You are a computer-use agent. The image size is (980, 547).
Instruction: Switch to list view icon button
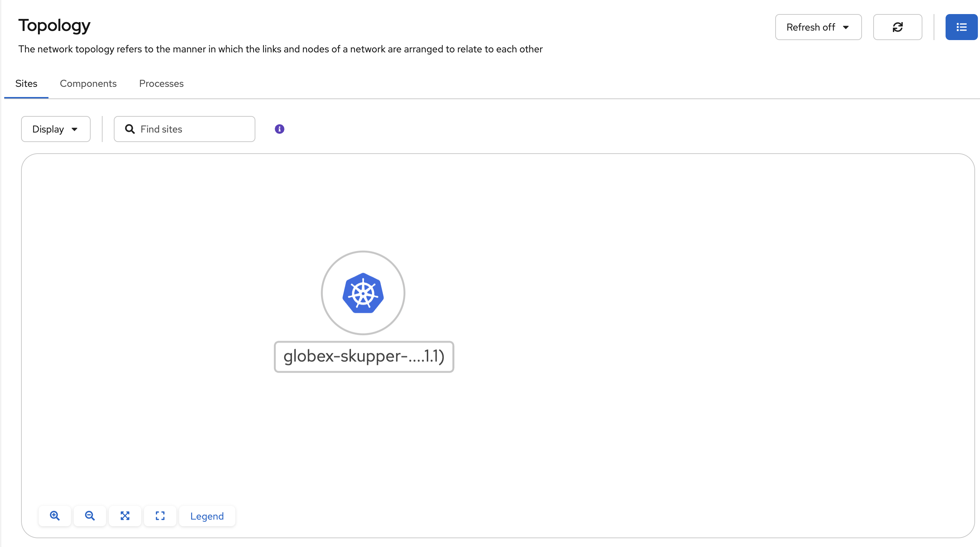coord(961,27)
